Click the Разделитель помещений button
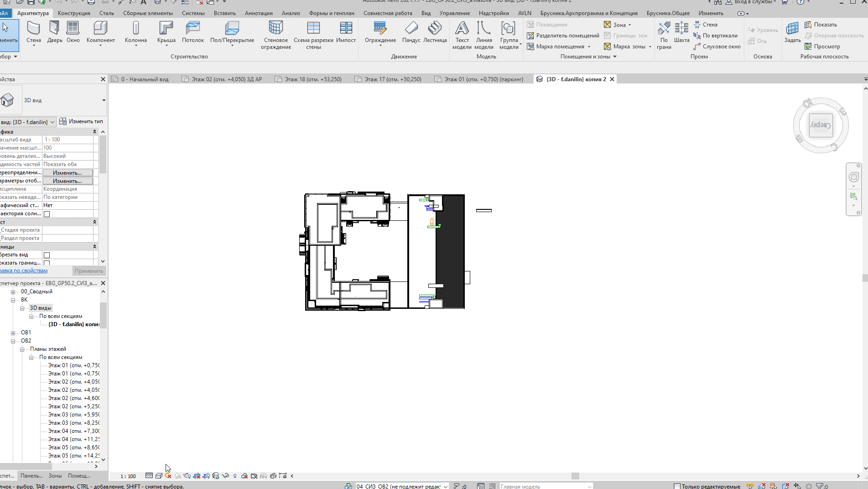 [x=563, y=36]
